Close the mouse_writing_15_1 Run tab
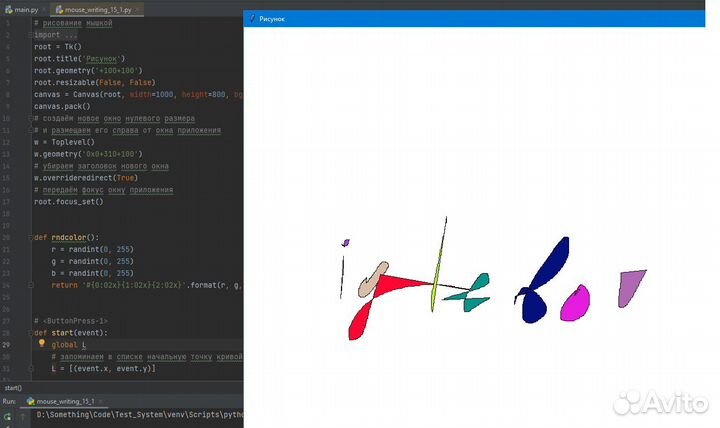This screenshot has width=720, height=428. tap(101, 401)
